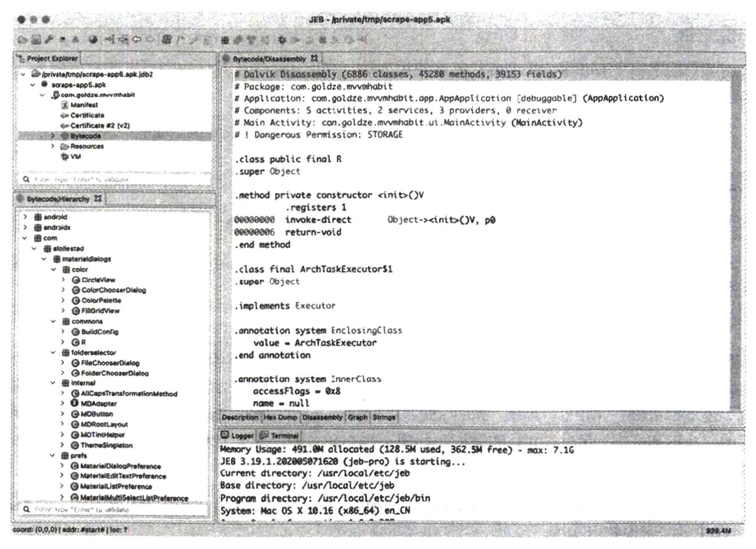Switch to the Strings tab
Screen dimensions: 756x549
tap(384, 417)
